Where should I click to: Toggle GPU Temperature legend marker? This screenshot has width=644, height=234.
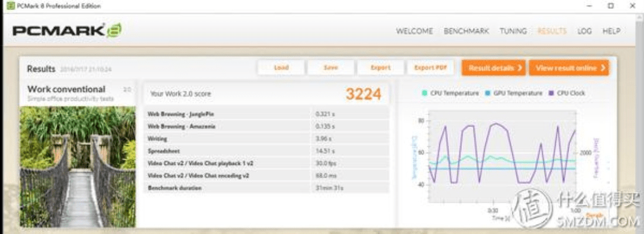(x=488, y=93)
